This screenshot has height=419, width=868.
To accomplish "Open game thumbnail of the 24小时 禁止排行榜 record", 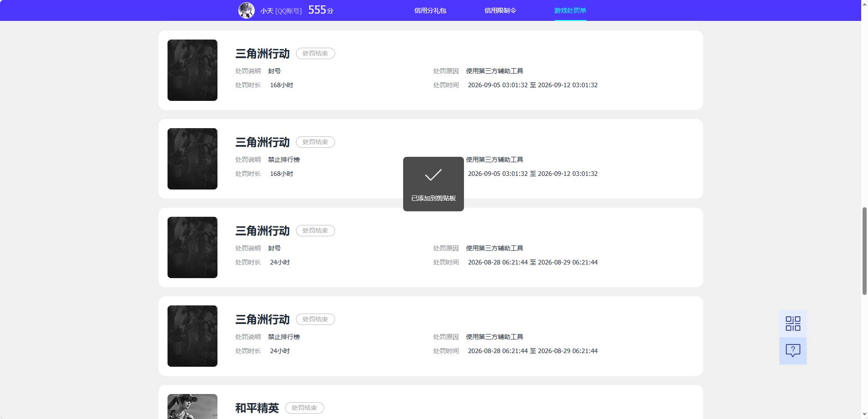I will (192, 336).
